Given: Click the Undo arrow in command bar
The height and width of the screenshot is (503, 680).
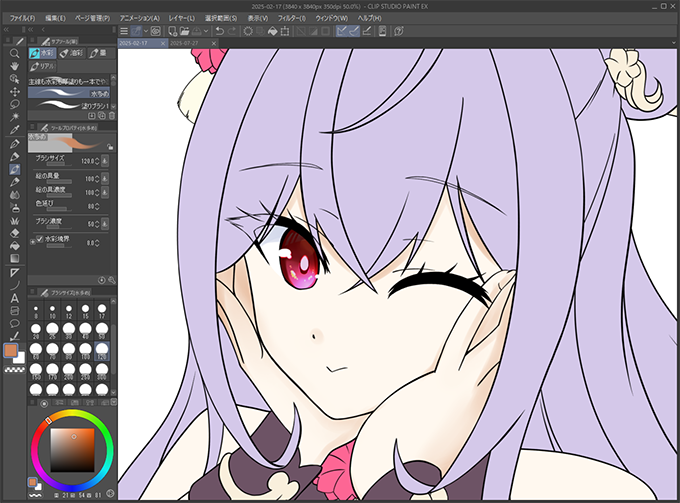Looking at the screenshot, I should pyautogui.click(x=220, y=31).
